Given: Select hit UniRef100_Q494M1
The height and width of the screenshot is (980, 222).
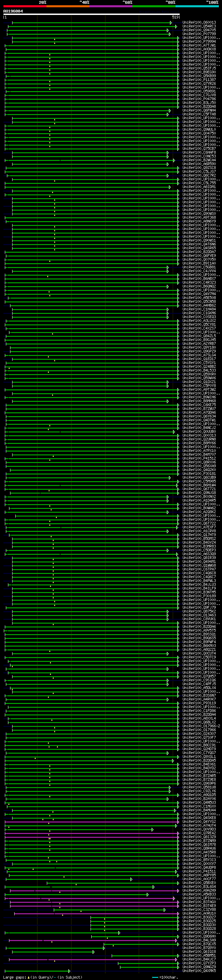Looking at the screenshot, I should pyautogui.click(x=199, y=561).
